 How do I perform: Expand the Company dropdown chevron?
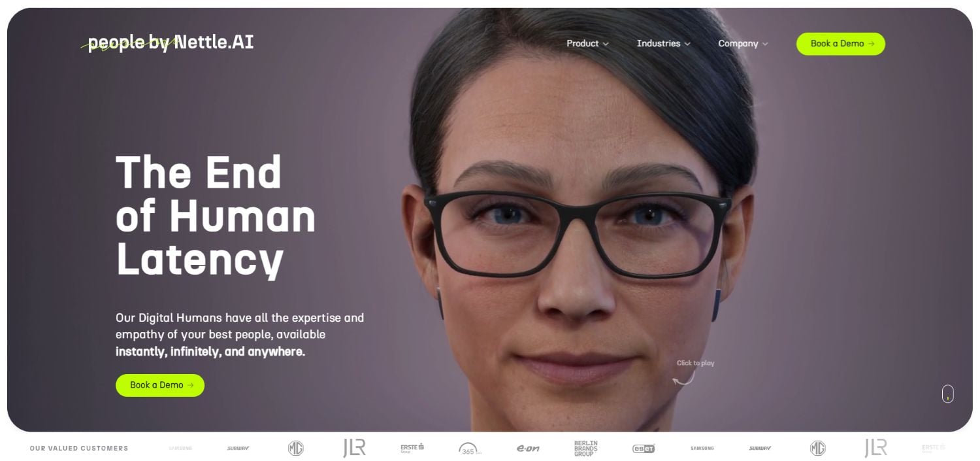[765, 44]
